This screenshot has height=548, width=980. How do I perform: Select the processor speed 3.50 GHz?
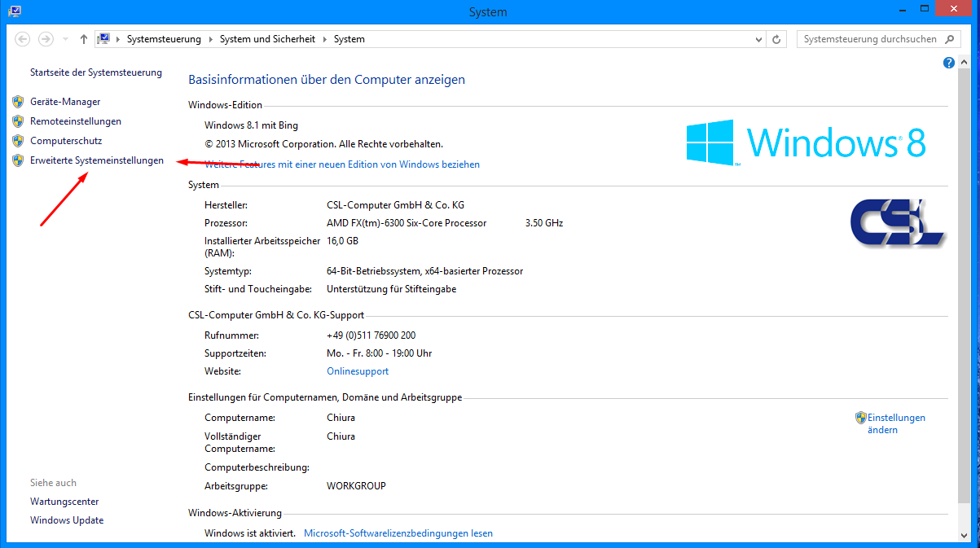[x=544, y=223]
